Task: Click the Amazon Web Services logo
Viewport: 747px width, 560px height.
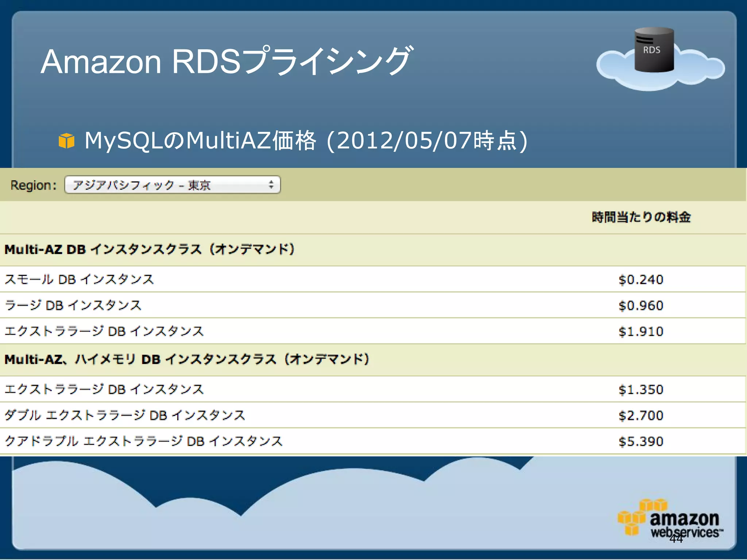Action: (x=670, y=518)
